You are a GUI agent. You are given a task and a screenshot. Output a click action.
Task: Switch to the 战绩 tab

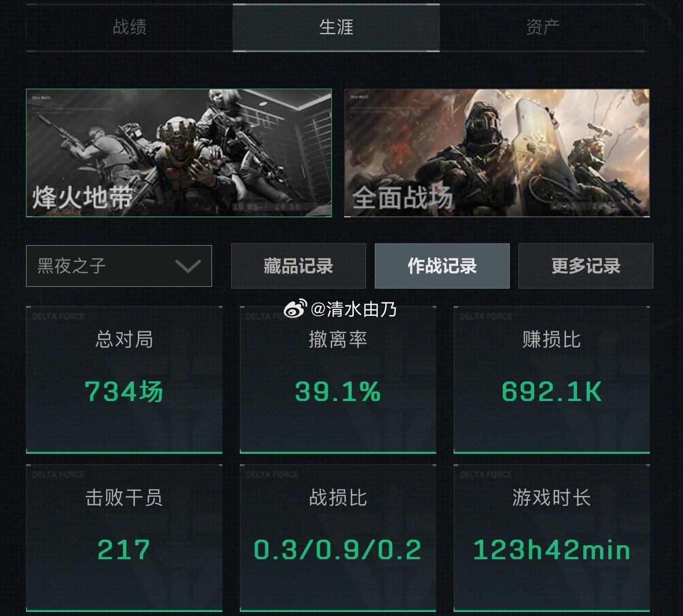[129, 27]
